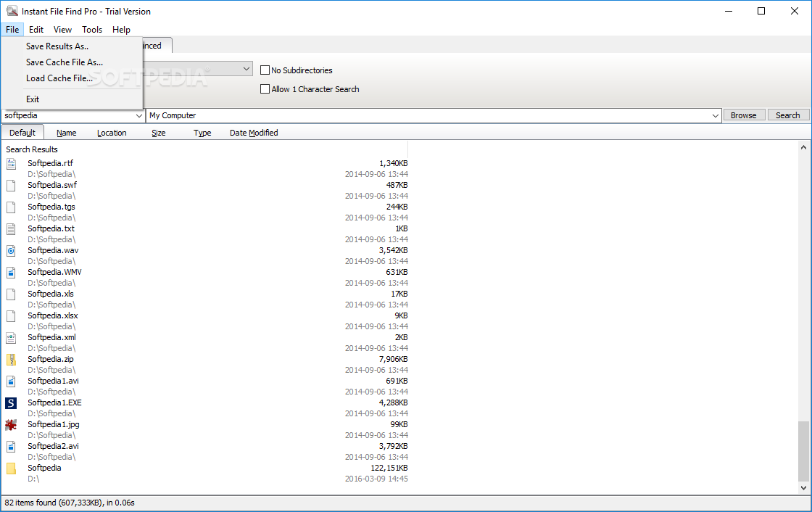Image resolution: width=812 pixels, height=512 pixels.
Task: Click the Softpedia.txt file icon
Action: coord(11,229)
